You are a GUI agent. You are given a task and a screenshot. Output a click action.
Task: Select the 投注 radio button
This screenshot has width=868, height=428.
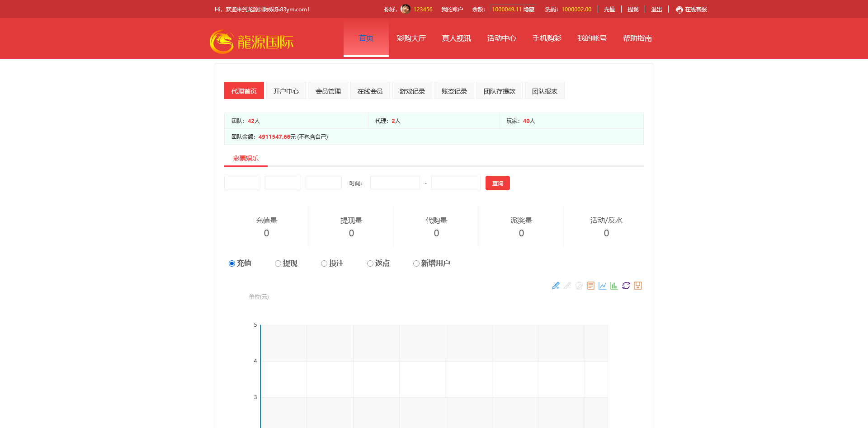pyautogui.click(x=324, y=263)
